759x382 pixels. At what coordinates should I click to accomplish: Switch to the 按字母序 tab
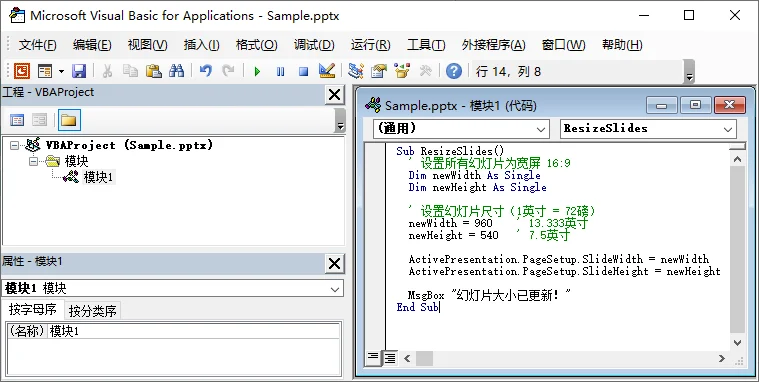[x=32, y=309]
